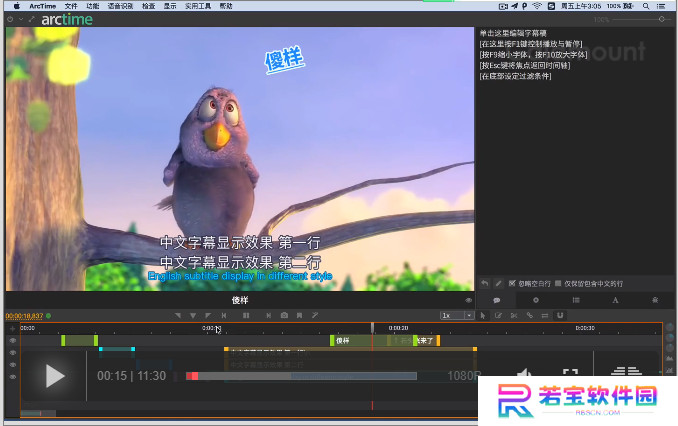The width and height of the screenshot is (678, 426).
Task: Switch to the list tab in right panel
Action: 576,300
